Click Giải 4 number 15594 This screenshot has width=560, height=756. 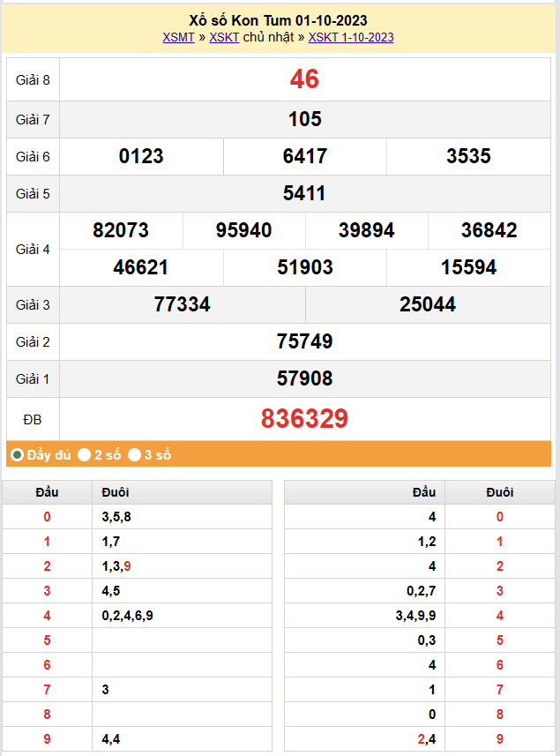[x=468, y=267]
